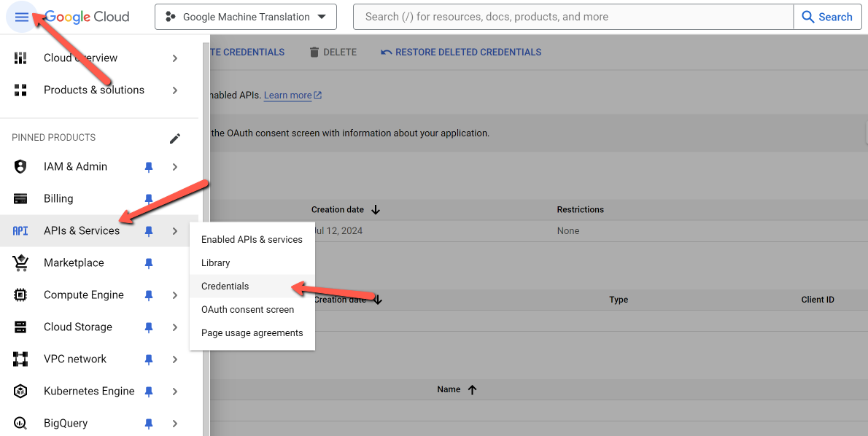Click the Marketplace cart icon

point(20,262)
